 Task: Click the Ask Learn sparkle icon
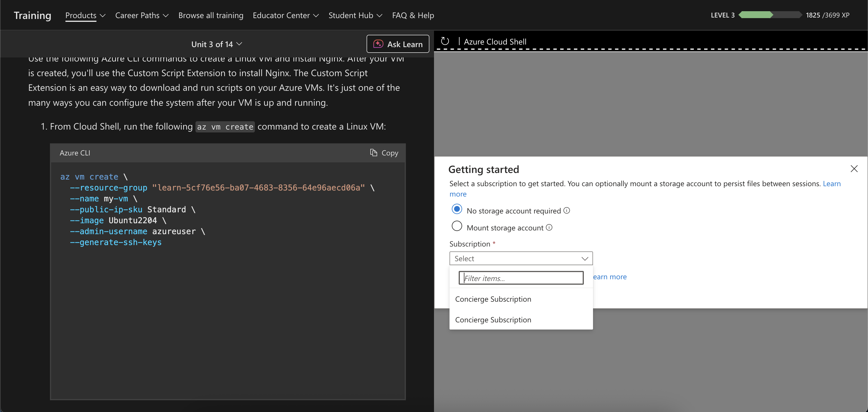click(378, 44)
